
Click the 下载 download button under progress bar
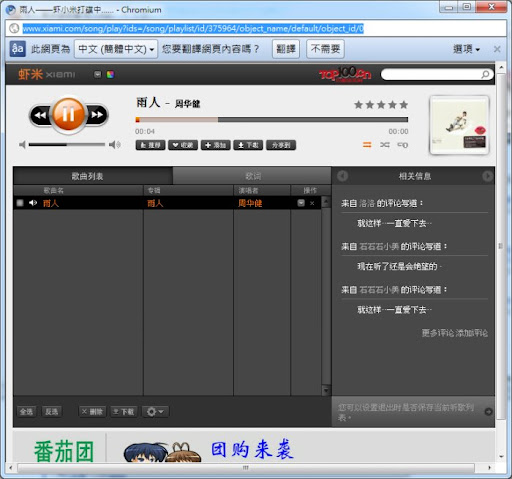click(x=248, y=145)
